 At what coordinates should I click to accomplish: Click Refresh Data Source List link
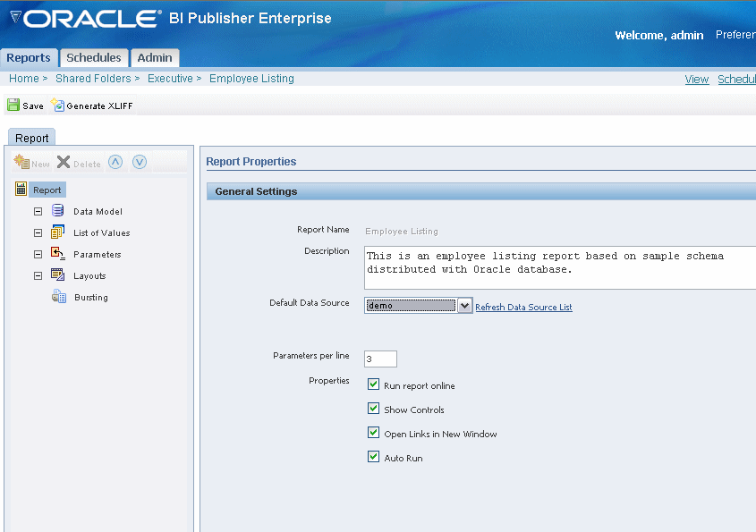click(523, 307)
